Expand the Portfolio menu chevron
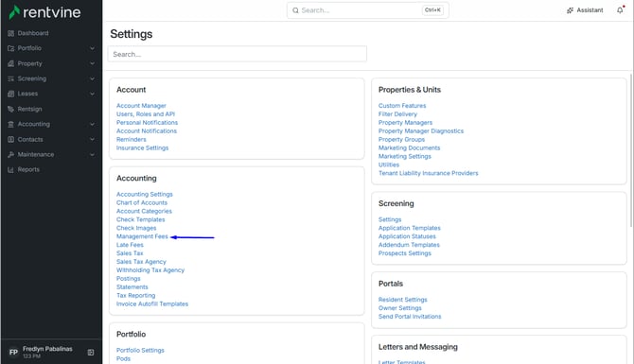This screenshot has width=634, height=364. click(92, 48)
